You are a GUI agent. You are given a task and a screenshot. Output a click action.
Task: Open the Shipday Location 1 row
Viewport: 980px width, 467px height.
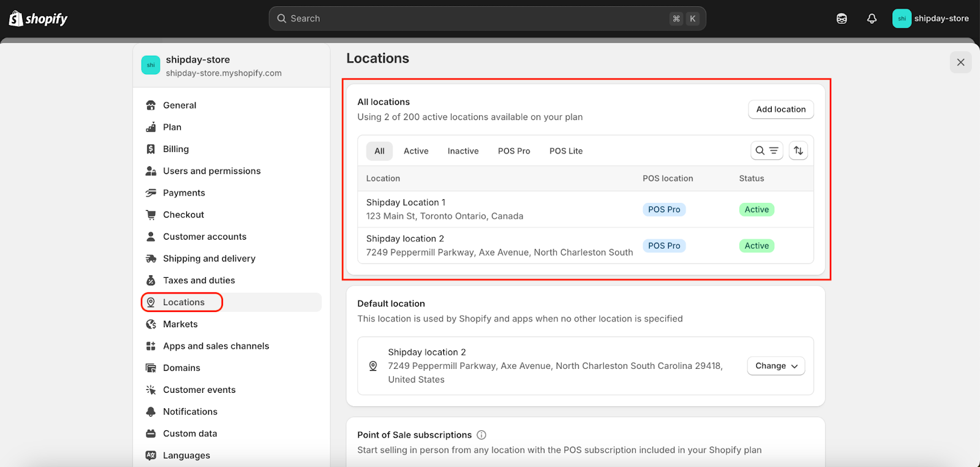(x=586, y=210)
